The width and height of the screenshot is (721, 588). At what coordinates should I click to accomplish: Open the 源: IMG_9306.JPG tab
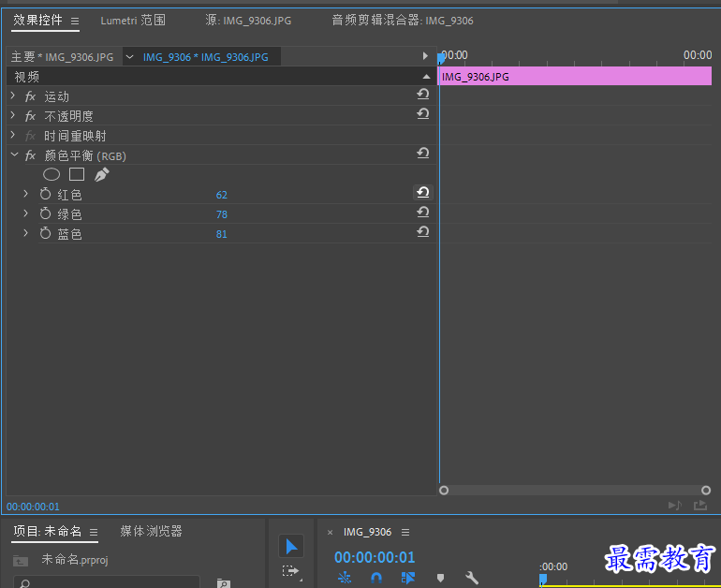[248, 21]
